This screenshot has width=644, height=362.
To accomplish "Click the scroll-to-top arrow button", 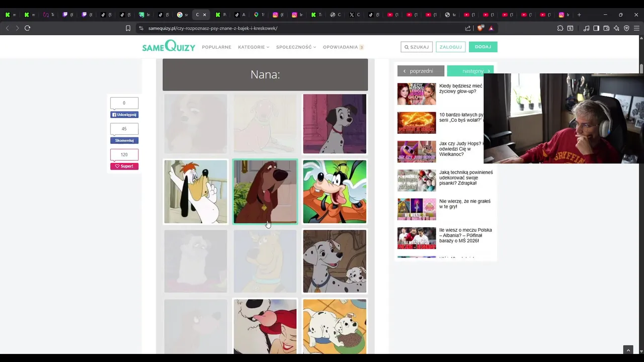I will pos(628,350).
